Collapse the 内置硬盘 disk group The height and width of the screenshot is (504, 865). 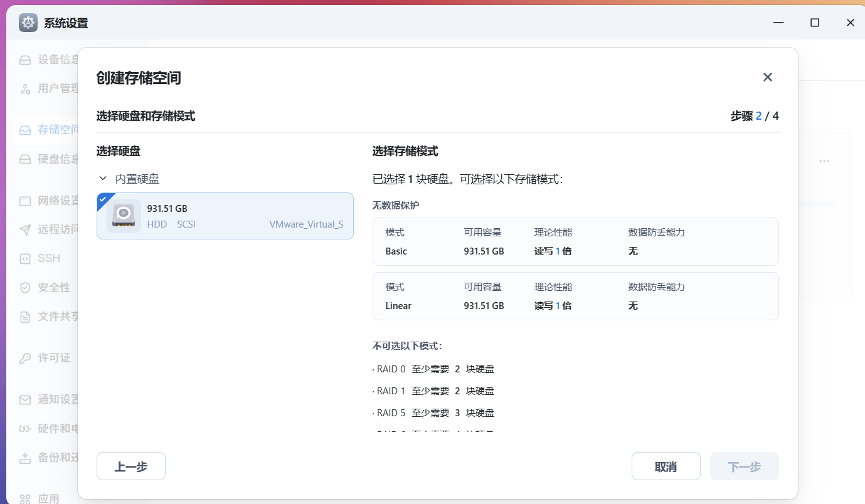[x=103, y=179]
